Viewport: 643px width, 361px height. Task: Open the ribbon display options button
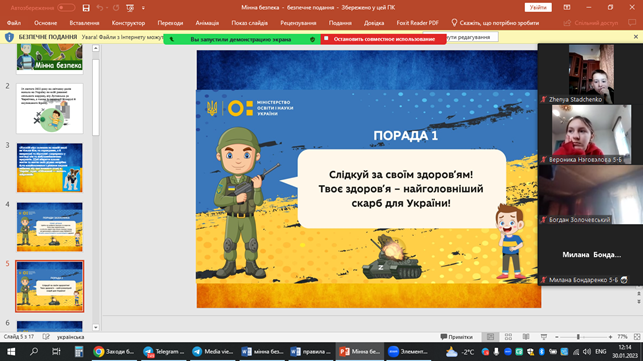tap(567, 7)
